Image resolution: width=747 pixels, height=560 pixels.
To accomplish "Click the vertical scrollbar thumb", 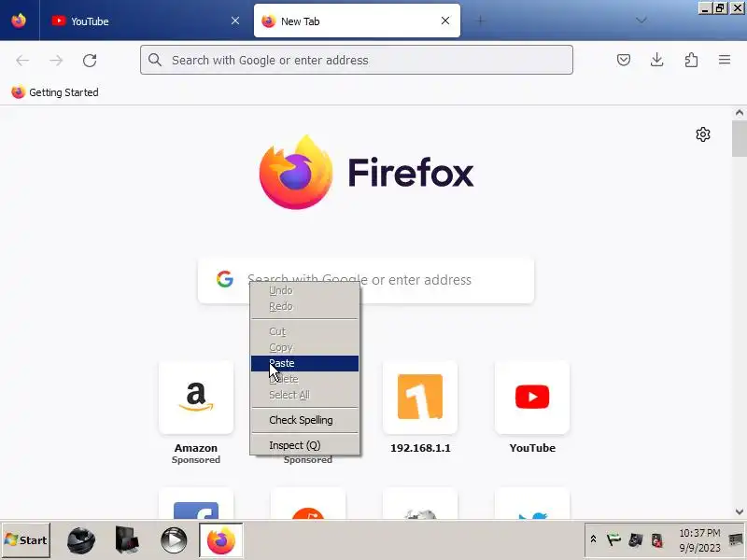I will (x=739, y=138).
